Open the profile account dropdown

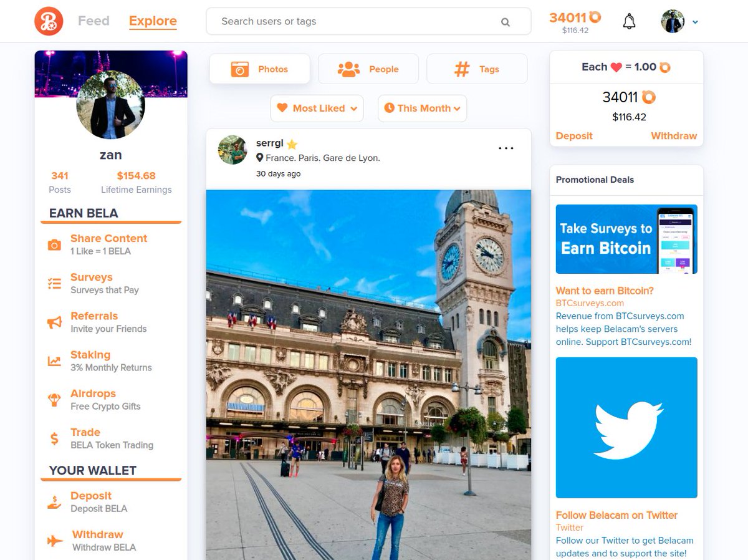point(679,21)
